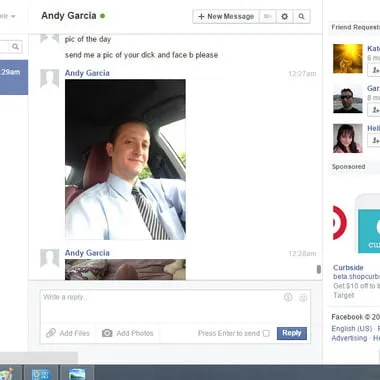
Task: Select the highlighted conversation in the left list
Action: [x=14, y=77]
